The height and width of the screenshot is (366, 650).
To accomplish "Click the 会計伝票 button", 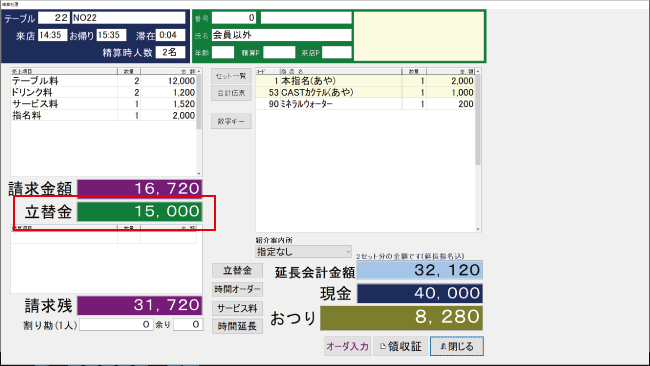I will (x=231, y=93).
